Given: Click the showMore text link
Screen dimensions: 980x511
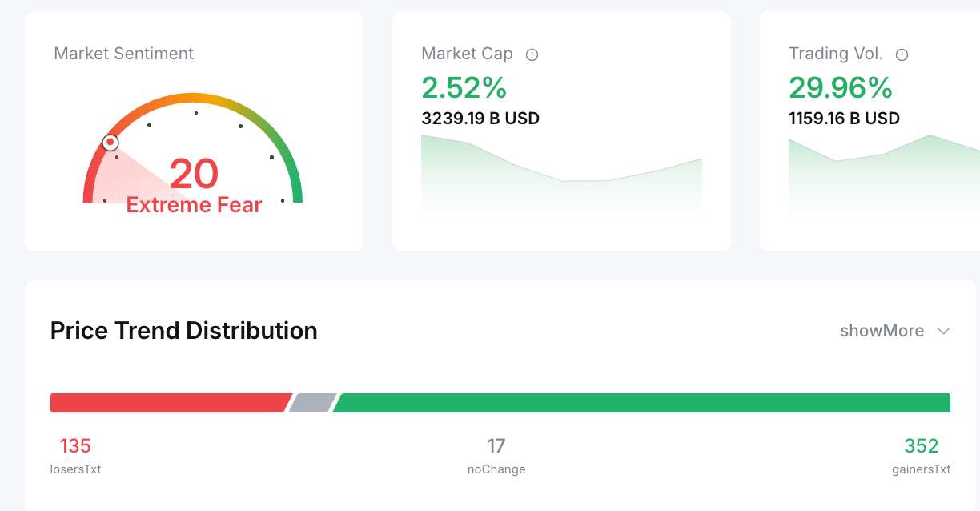Looking at the screenshot, I should 882,331.
